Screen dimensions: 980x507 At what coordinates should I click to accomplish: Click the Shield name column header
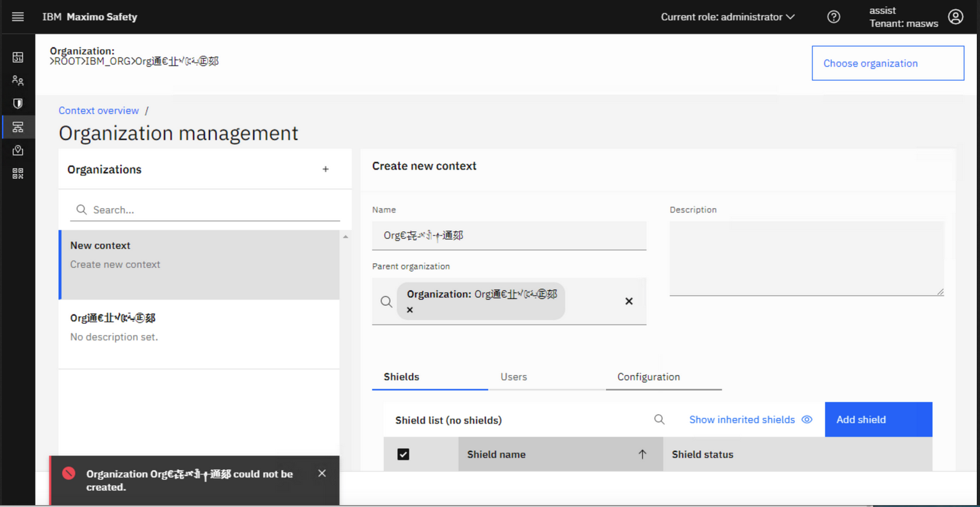tap(560, 454)
